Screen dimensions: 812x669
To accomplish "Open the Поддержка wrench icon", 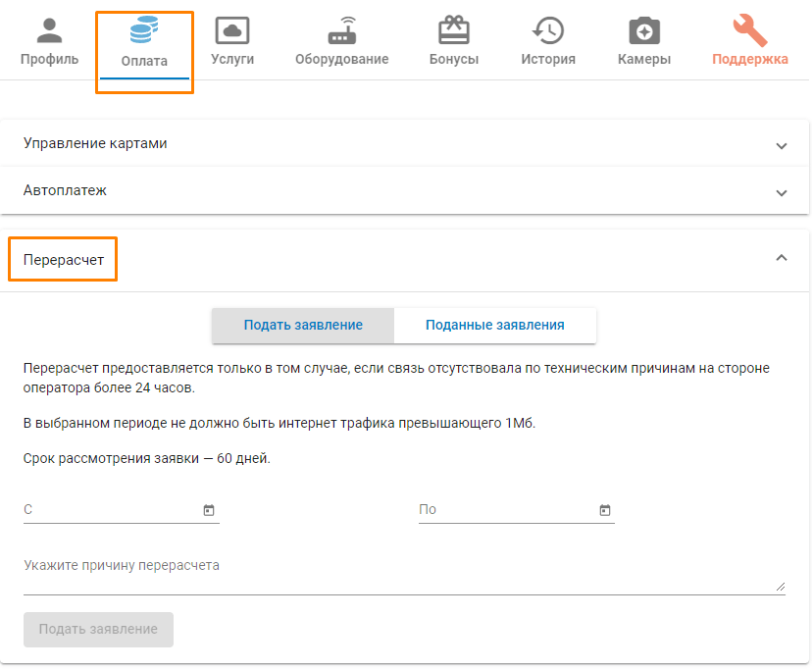I will pos(750,30).
